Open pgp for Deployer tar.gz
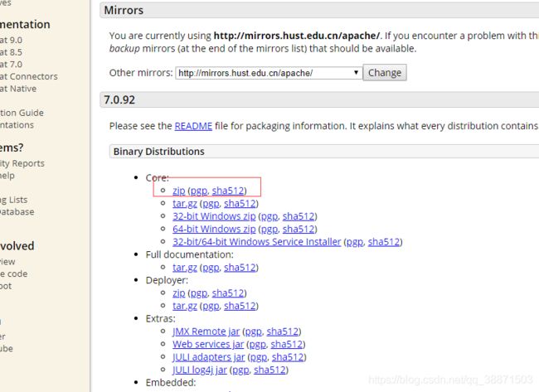 211,306
